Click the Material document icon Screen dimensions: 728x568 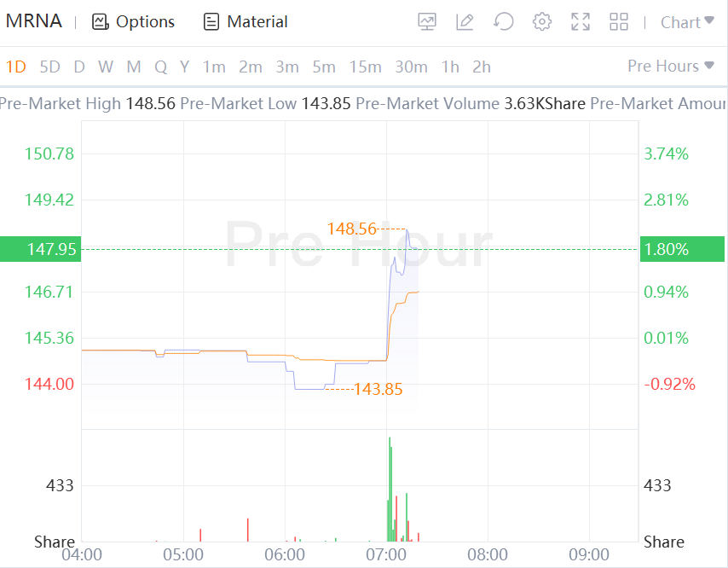pyautogui.click(x=211, y=22)
